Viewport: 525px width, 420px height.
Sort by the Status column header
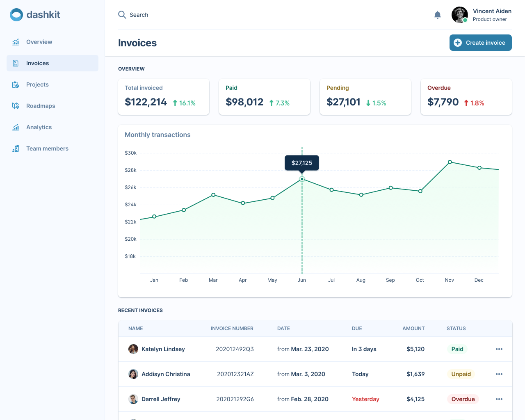[x=456, y=329]
